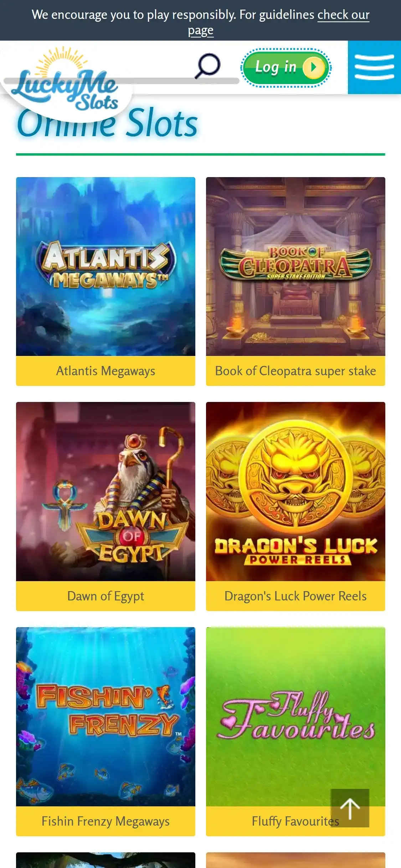The height and width of the screenshot is (868, 401).
Task: Click the Dragon's Luck Power Reels label
Action: [x=295, y=596]
